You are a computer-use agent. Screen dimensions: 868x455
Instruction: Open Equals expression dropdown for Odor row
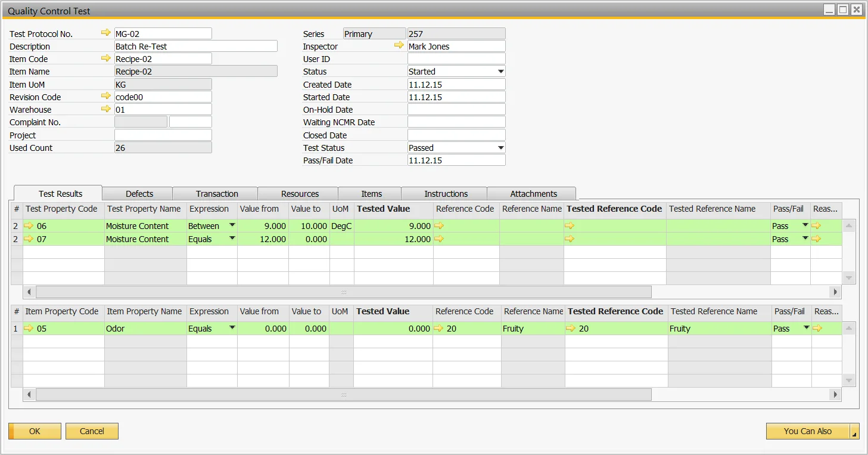[x=232, y=328]
